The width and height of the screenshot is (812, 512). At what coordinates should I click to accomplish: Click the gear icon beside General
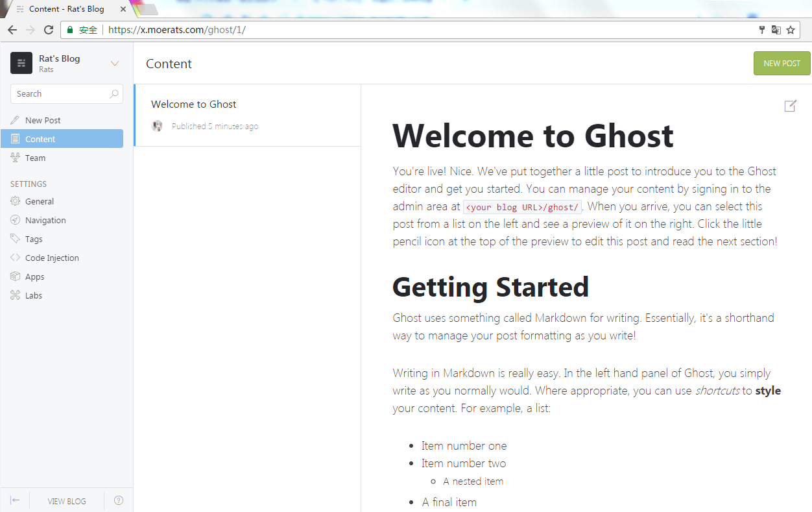coord(16,201)
